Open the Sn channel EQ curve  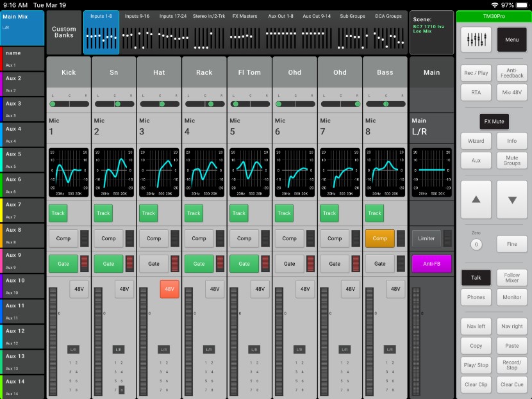(113, 171)
